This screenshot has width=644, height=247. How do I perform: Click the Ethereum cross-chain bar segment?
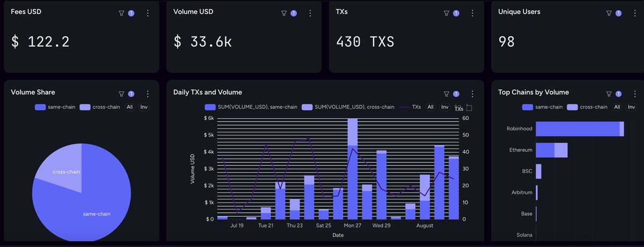coord(561,150)
